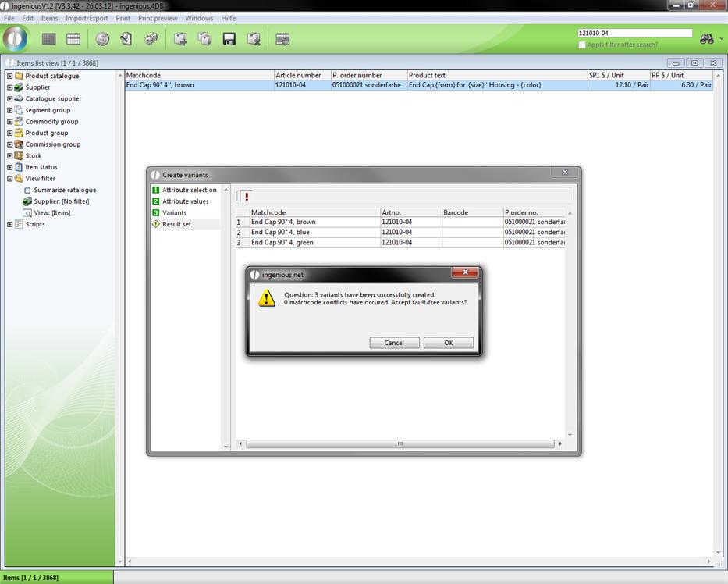Screen dimensions: 728x584
Task: Expand the Stock tree node
Action: tap(10, 156)
